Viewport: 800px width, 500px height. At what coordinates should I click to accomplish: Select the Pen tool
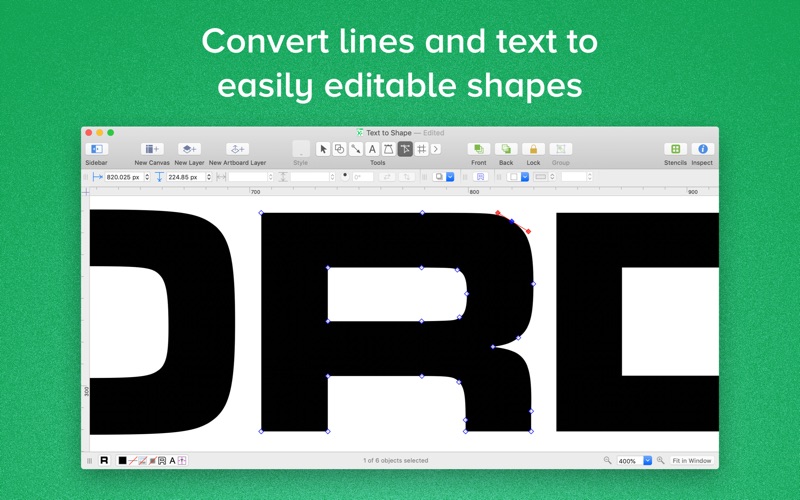pyautogui.click(x=388, y=149)
